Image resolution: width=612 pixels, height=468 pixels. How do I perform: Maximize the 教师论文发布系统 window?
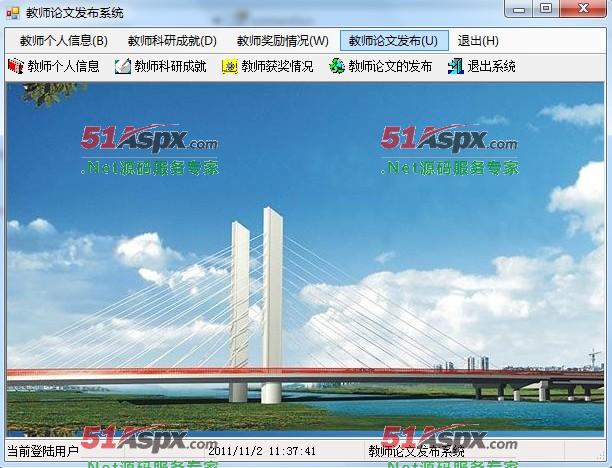546,9
